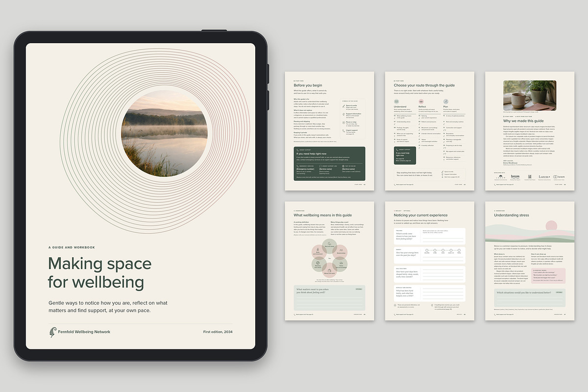The width and height of the screenshot is (588, 392).
Task: Click the Space to write pencil icon in symbols box
Action: click(343, 106)
